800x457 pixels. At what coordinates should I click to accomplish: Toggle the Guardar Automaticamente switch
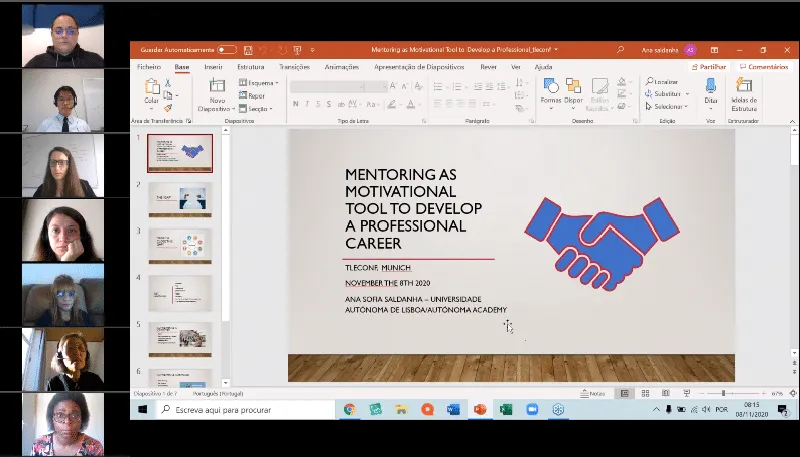227,49
